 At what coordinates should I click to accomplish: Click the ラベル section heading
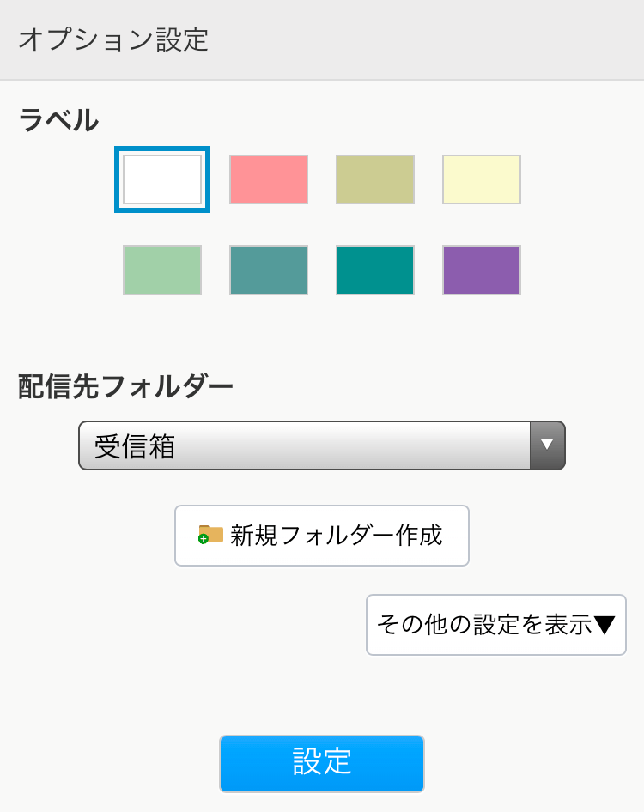tap(58, 121)
